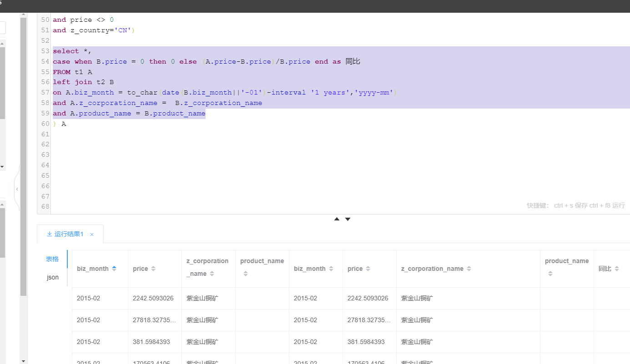Sort the first z_corporation_name column

[212, 274]
